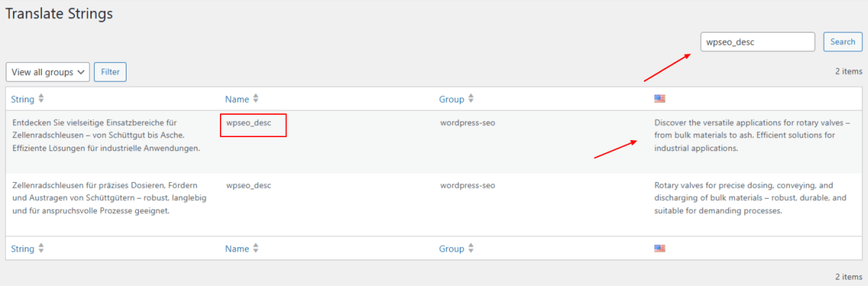
Task: Click footer String column sort arrows
Action: (x=41, y=248)
